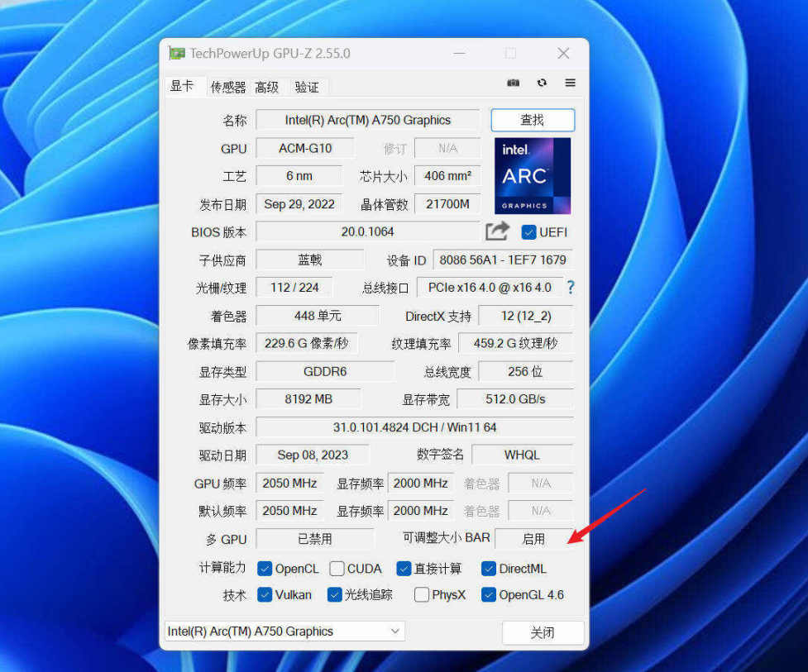The height and width of the screenshot is (672, 808).
Task: Click the bus interface question mark
Action: coord(571,288)
